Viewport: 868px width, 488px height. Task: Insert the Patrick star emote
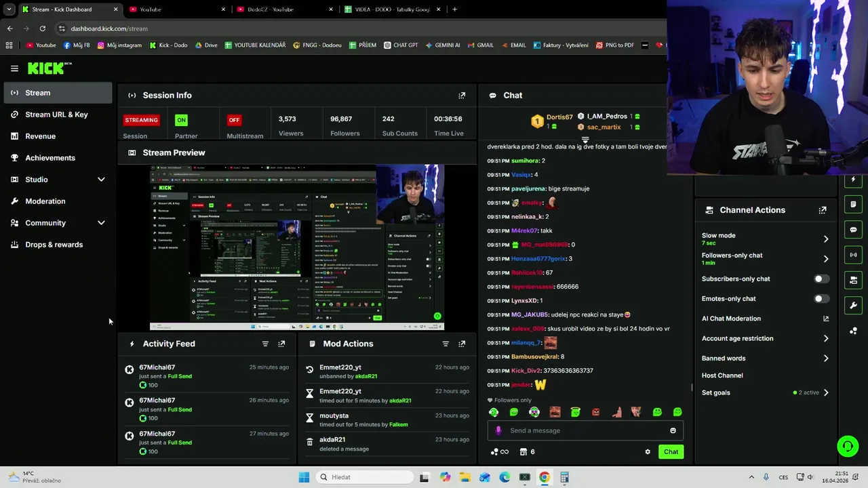(616, 412)
